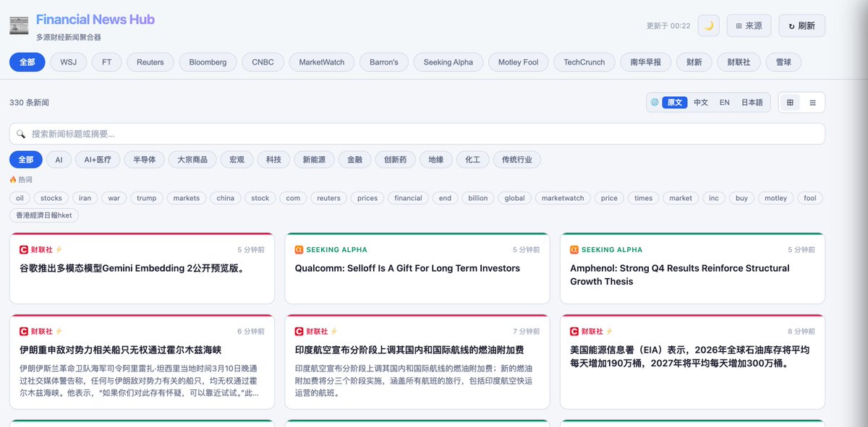Click the search news input field

(x=417, y=134)
